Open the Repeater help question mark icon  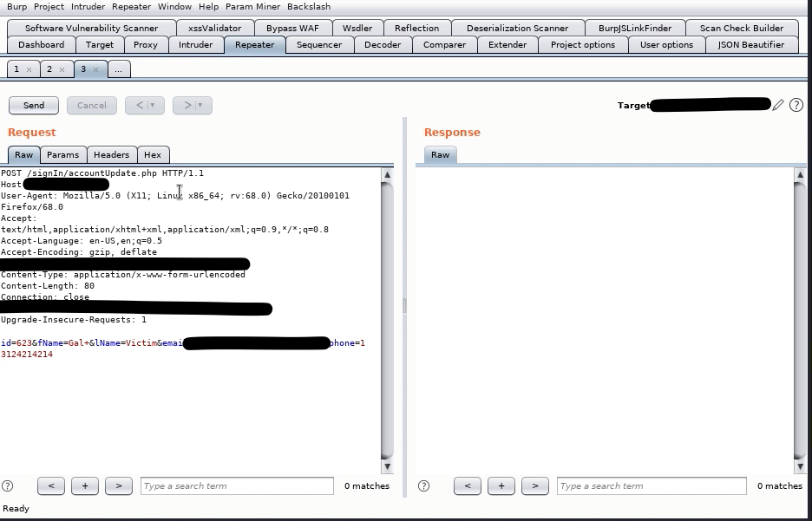[796, 105]
